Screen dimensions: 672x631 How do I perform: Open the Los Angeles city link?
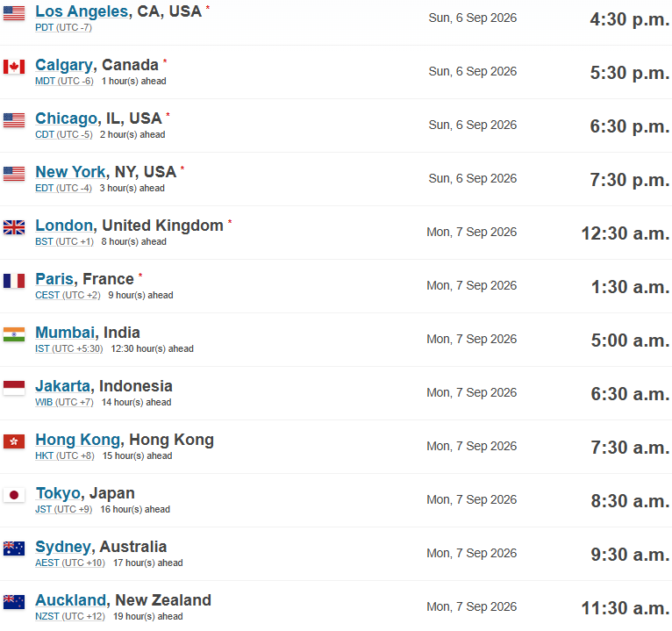[82, 11]
